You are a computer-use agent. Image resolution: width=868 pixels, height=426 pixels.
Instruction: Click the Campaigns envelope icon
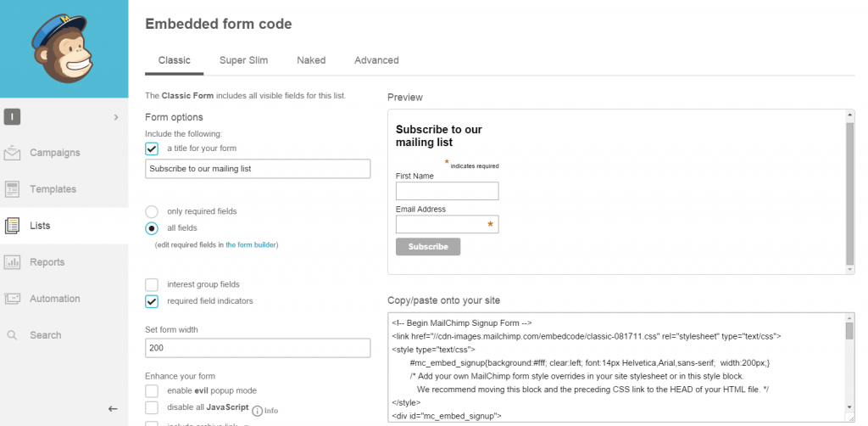(x=12, y=153)
